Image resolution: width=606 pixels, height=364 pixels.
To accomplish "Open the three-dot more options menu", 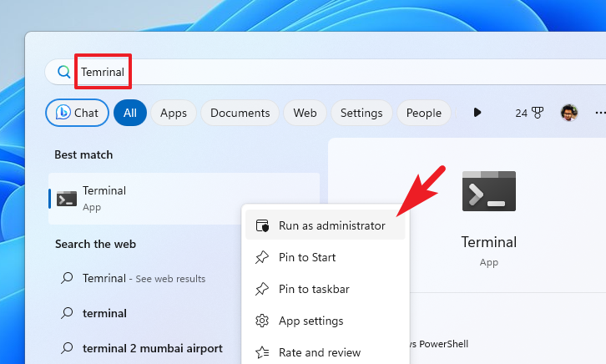I will [600, 113].
